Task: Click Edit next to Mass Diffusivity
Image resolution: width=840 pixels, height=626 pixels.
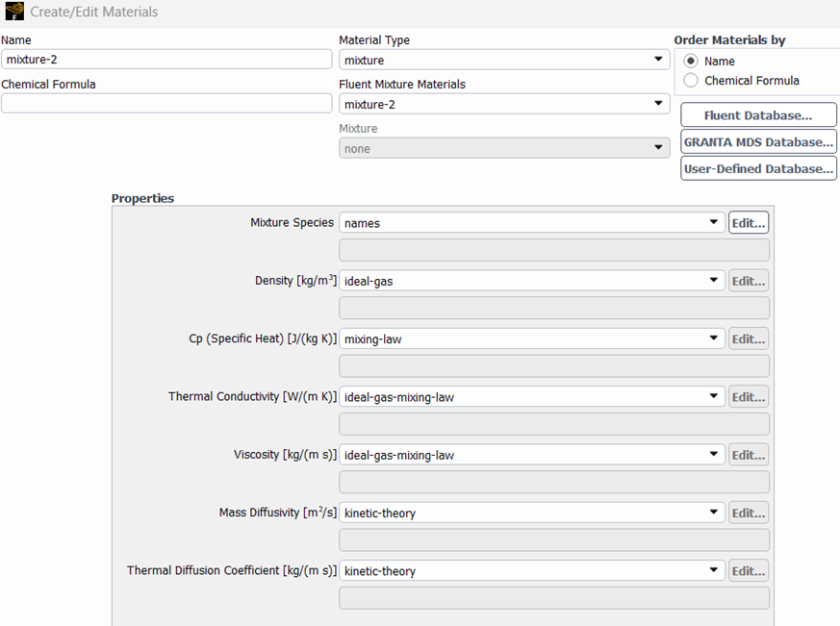Action: click(x=749, y=513)
